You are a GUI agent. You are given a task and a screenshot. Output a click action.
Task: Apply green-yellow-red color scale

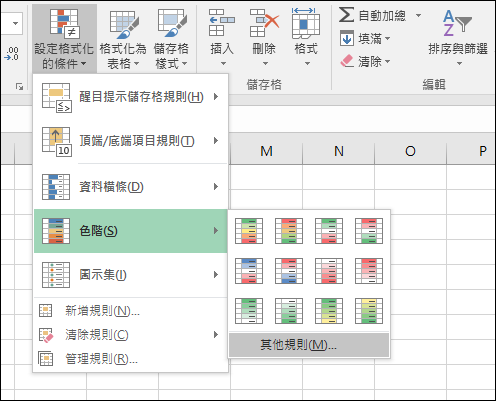point(249,231)
